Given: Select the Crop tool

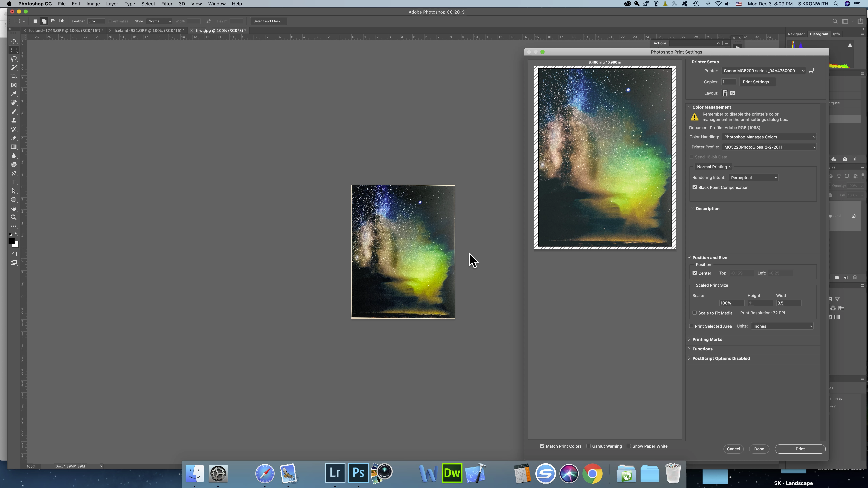Looking at the screenshot, I should 14,76.
